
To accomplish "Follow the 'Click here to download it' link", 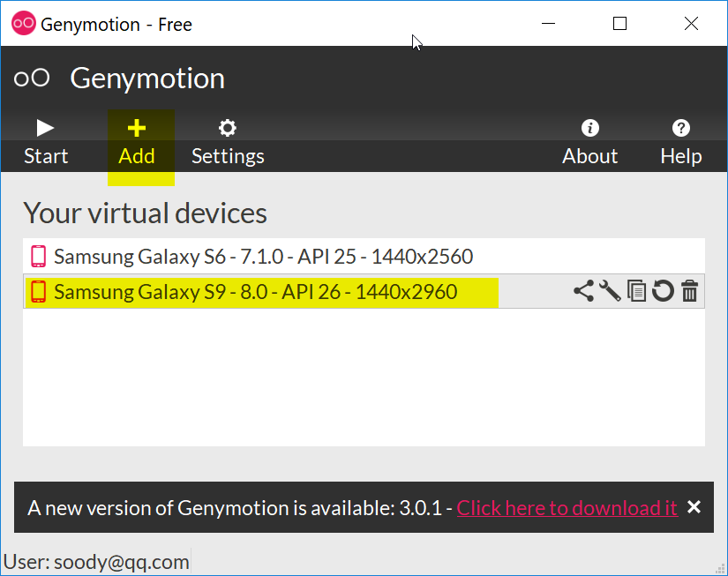I will pyautogui.click(x=567, y=508).
